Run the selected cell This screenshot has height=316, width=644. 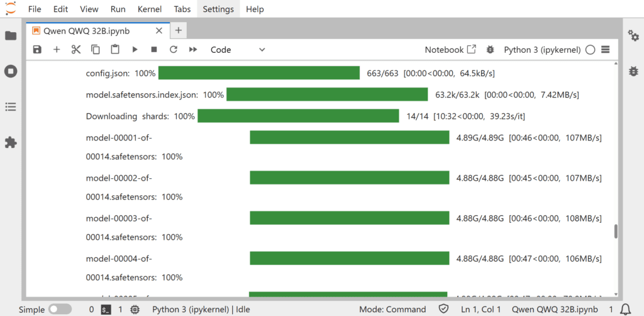[x=135, y=50]
